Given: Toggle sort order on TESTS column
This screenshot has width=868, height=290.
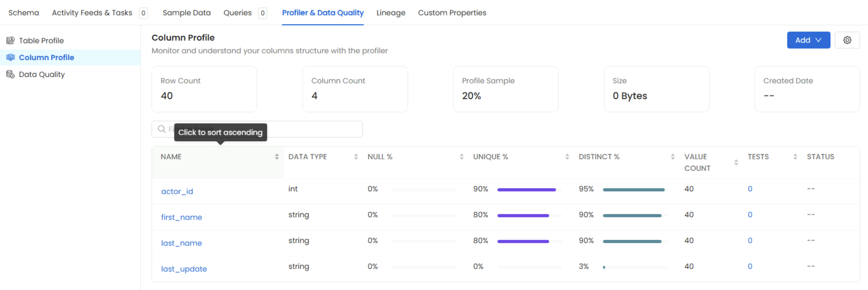Looking at the screenshot, I should tap(795, 157).
